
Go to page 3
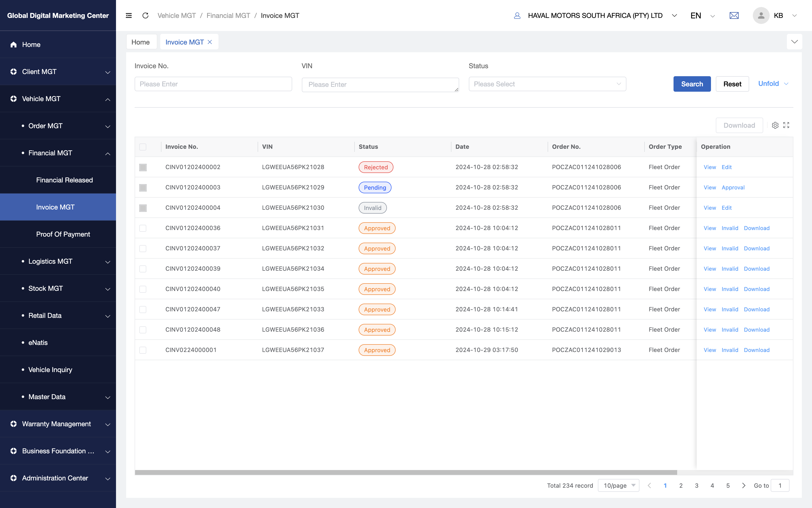(x=696, y=486)
